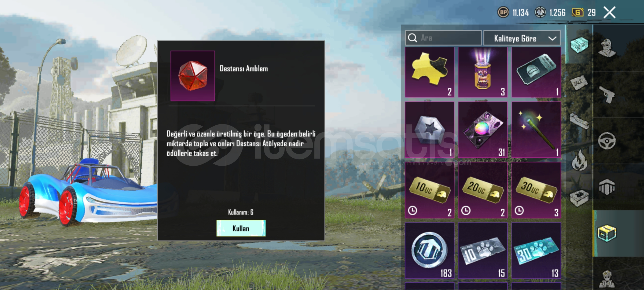Select the silver star hexagon badge item
The width and height of the screenshot is (644, 290).
click(429, 130)
